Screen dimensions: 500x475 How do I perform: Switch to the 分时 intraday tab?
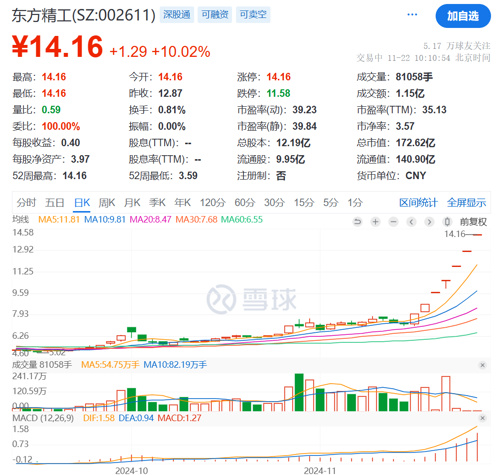pyautogui.click(x=26, y=203)
